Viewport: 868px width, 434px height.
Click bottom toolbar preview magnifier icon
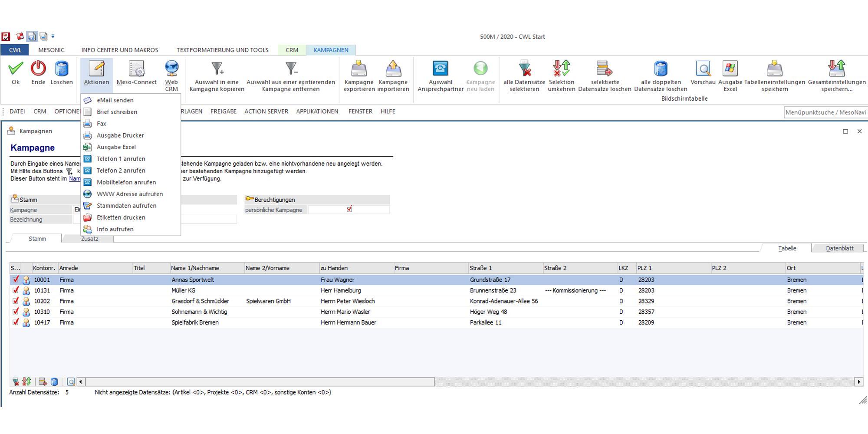(70, 382)
